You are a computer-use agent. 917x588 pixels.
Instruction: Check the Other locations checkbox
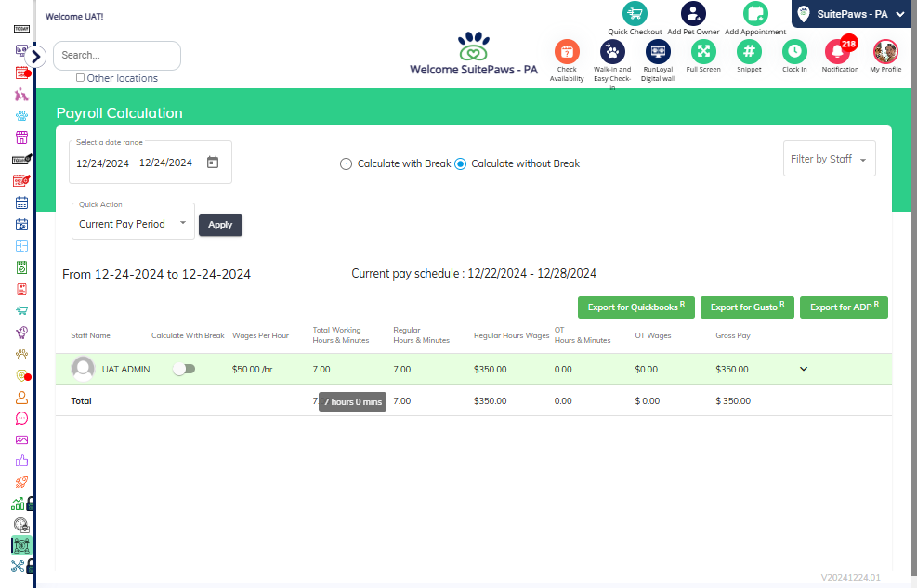click(80, 78)
